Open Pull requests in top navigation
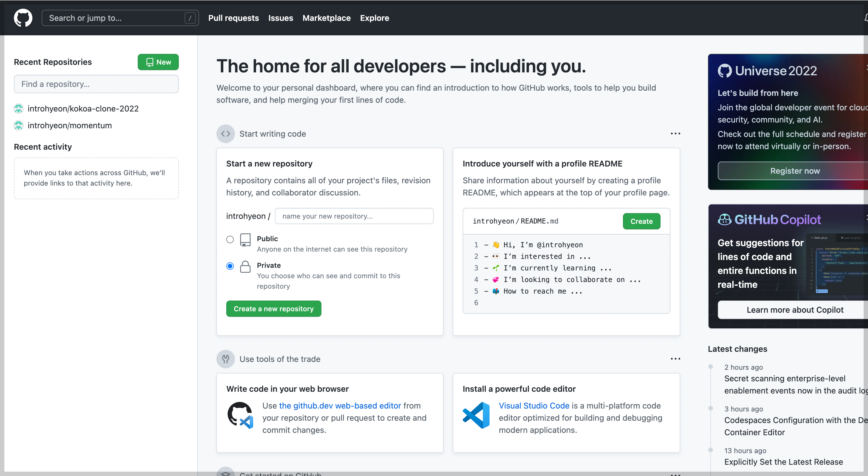The width and height of the screenshot is (868, 476). pyautogui.click(x=233, y=18)
